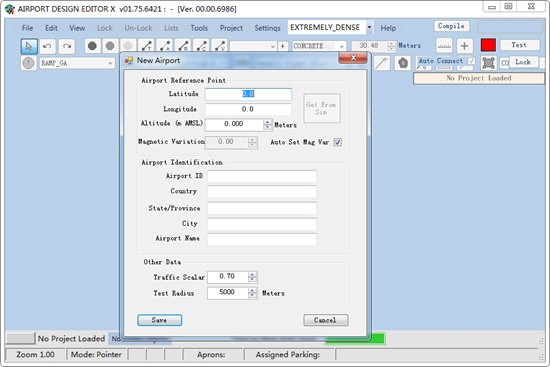Select the light gray circle tool

coord(128,46)
